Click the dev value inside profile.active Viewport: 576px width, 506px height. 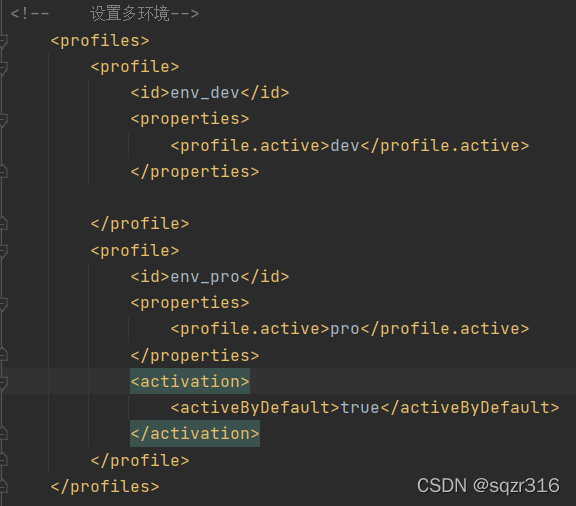pos(345,146)
